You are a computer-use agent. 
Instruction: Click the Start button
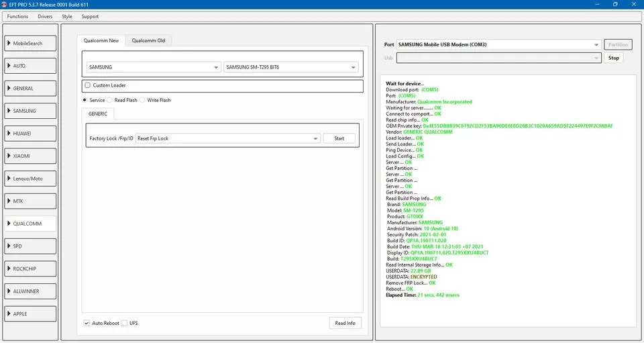tap(339, 138)
